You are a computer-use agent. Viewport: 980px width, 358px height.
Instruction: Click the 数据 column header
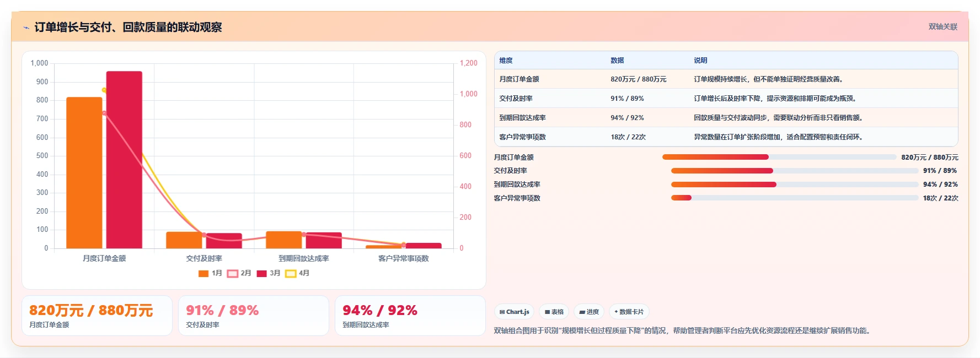click(617, 61)
